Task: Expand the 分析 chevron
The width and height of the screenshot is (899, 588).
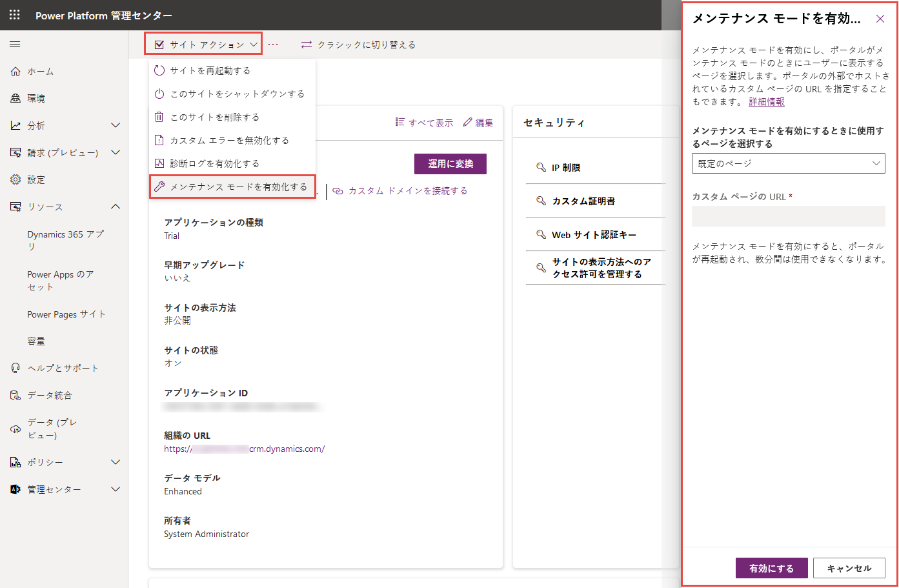Action: tap(116, 125)
